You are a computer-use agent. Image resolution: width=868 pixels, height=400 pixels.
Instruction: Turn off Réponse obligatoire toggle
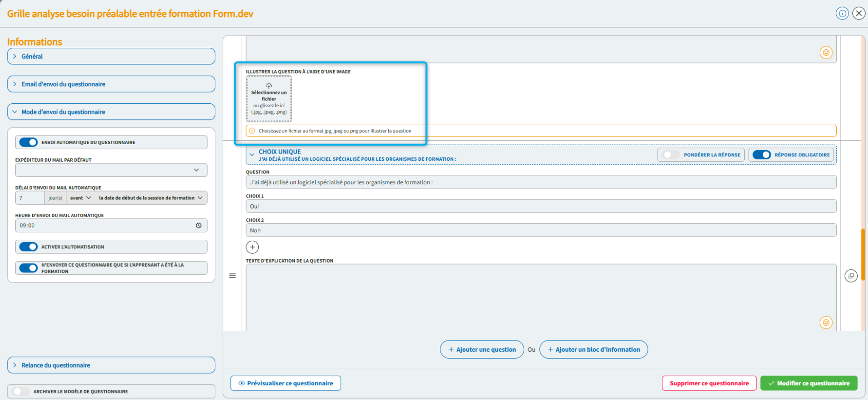[x=761, y=155]
